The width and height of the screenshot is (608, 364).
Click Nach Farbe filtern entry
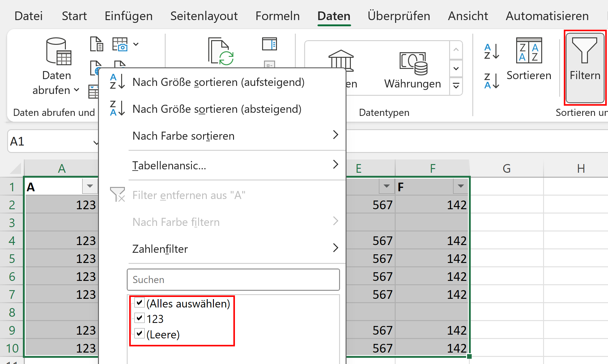(x=222, y=222)
